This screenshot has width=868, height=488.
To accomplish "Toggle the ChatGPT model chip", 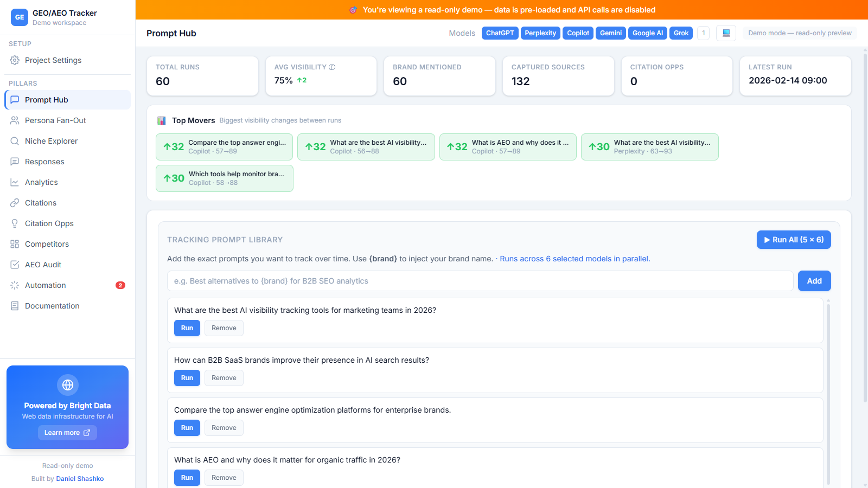I will 500,33.
